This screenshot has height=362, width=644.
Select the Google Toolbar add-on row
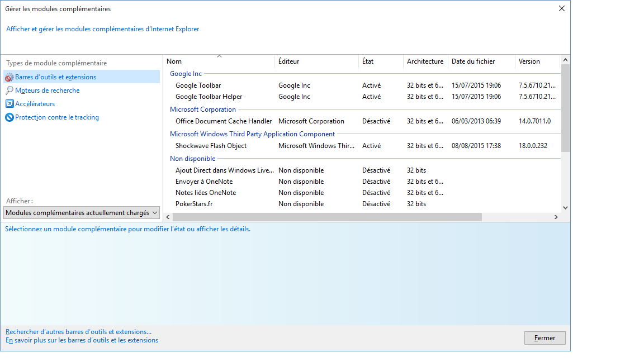(x=363, y=85)
